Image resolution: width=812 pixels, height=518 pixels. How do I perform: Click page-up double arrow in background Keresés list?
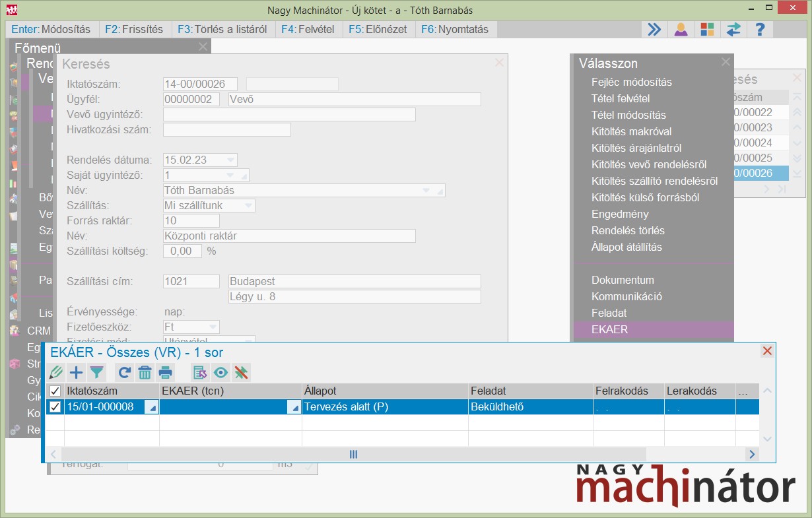click(797, 112)
